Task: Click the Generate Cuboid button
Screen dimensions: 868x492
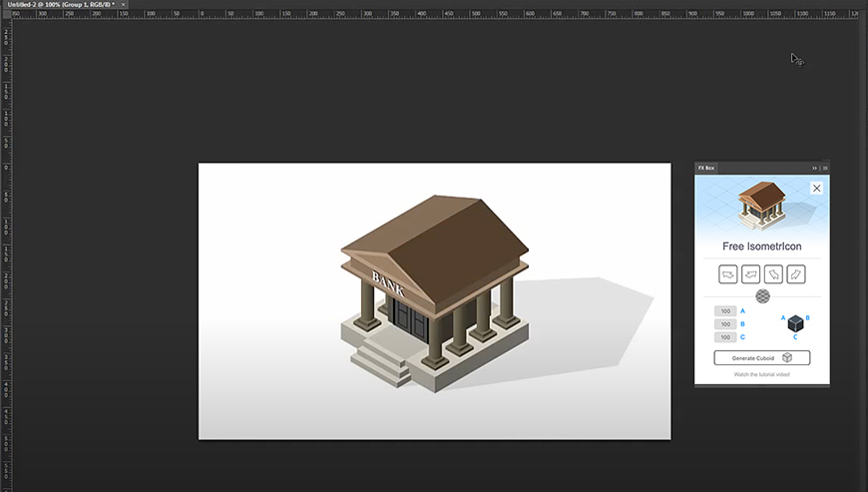Action: tap(761, 358)
